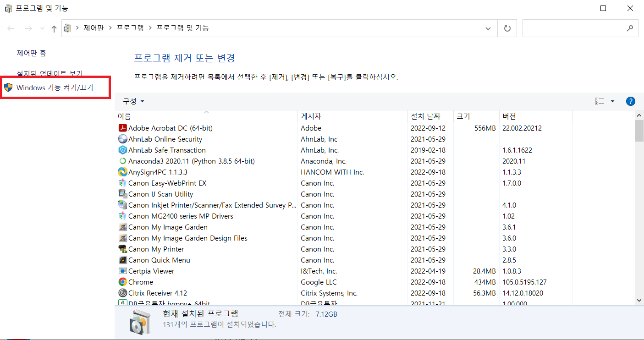Expand the chevron after 제어판 breadcrumb
Viewport: 644px width, 340px height.
tap(110, 28)
